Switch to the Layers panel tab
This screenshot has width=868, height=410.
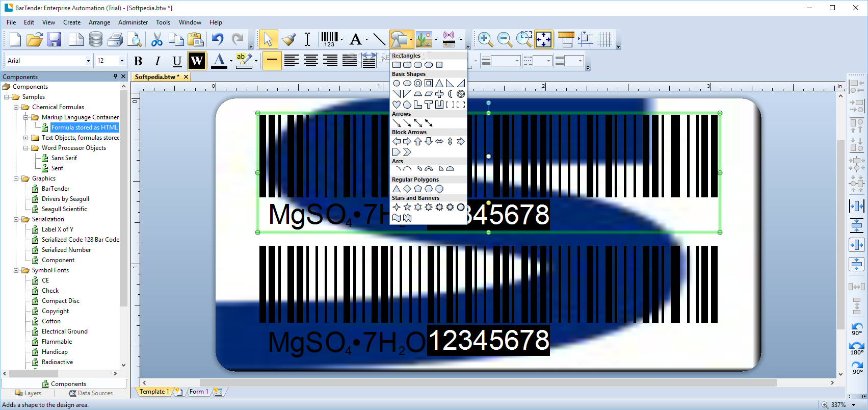point(29,393)
